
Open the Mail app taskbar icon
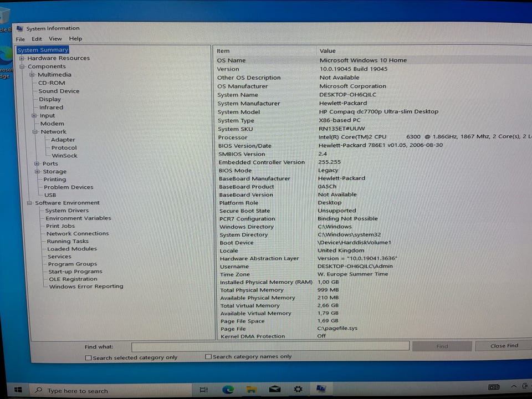[274, 389]
